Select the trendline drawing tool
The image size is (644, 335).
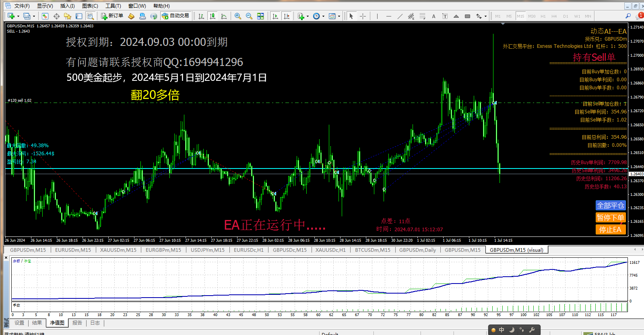point(400,16)
